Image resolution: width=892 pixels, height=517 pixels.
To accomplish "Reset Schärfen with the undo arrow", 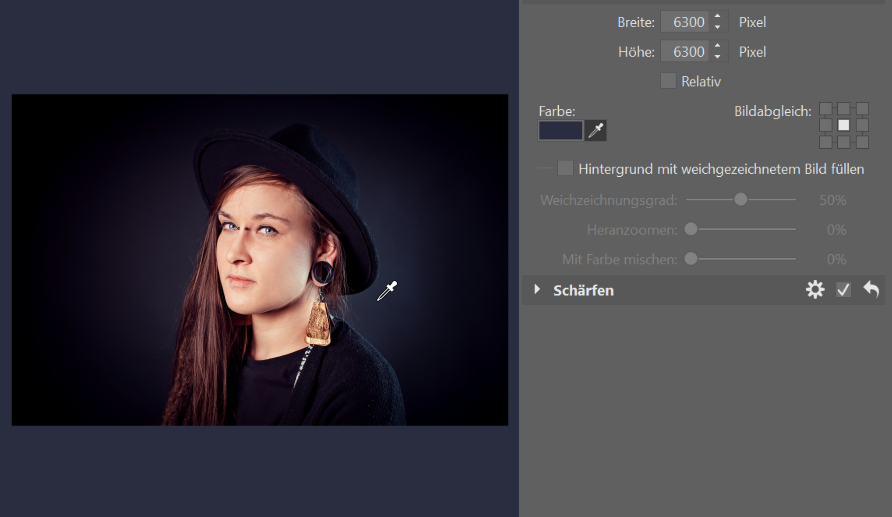I will pyautogui.click(x=871, y=290).
